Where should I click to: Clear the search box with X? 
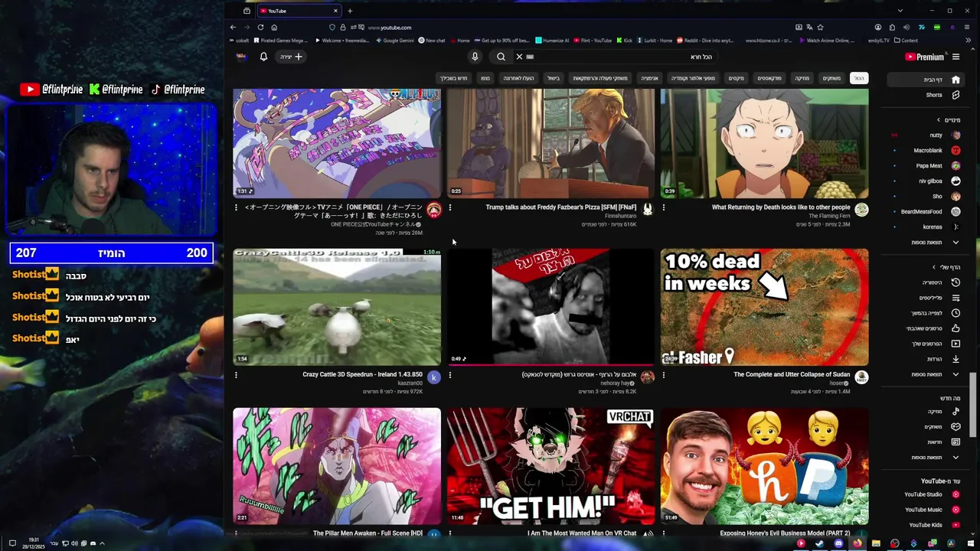[x=519, y=57]
